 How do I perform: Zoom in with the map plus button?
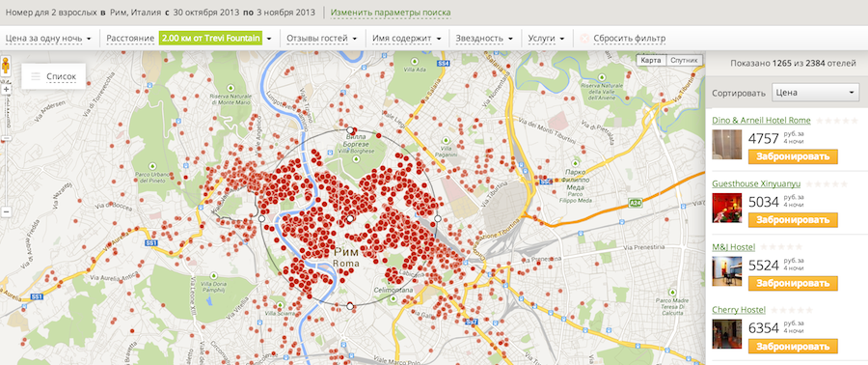(x=6, y=89)
